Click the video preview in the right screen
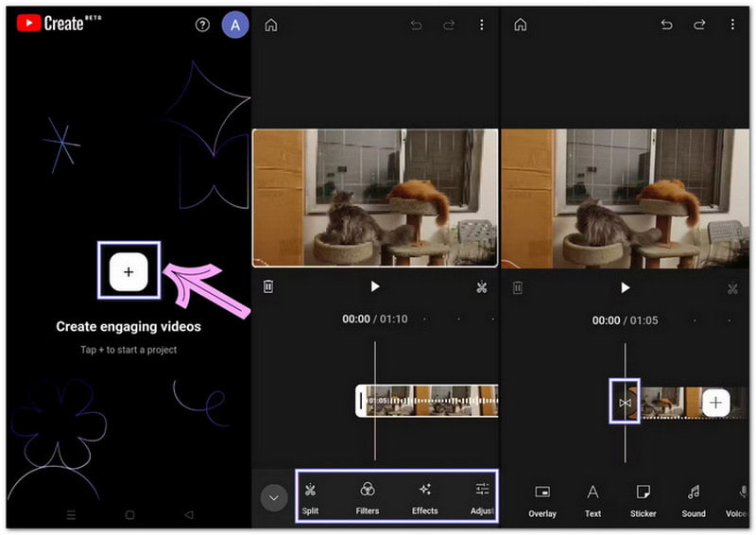756x535 pixels. (626, 198)
